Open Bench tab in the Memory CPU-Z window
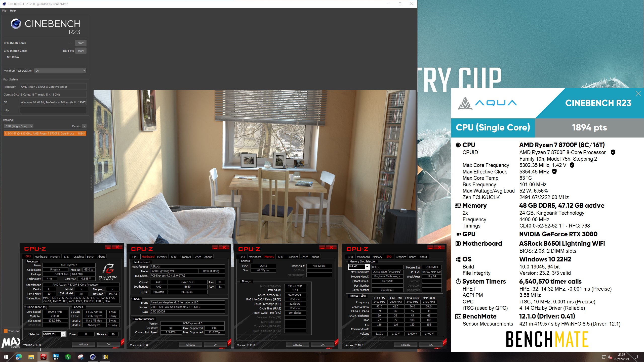Viewport: 644px width, 362px height. pyautogui.click(x=305, y=257)
